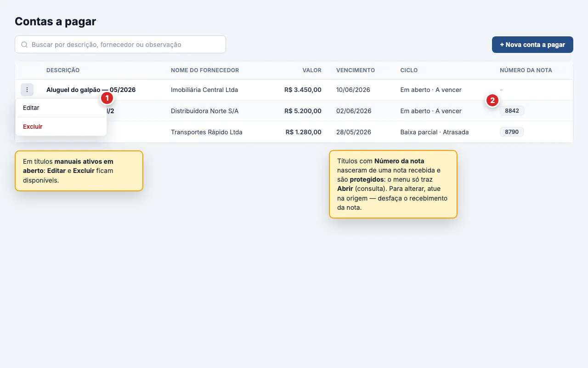Click the Contas a pagar page title

56,21
